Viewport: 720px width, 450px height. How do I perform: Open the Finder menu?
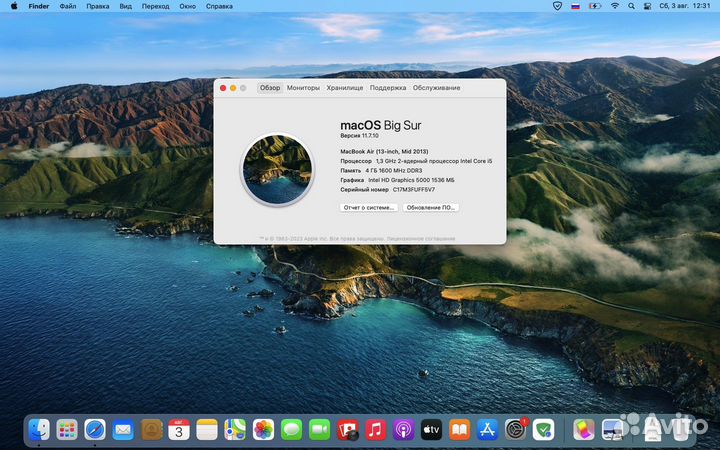(39, 6)
